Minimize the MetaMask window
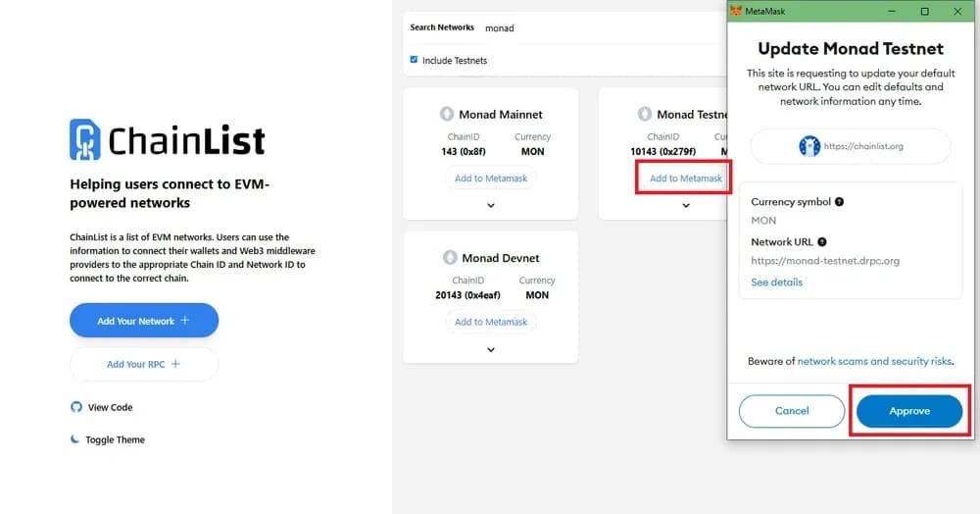The width and height of the screenshot is (980, 514). 892,11
